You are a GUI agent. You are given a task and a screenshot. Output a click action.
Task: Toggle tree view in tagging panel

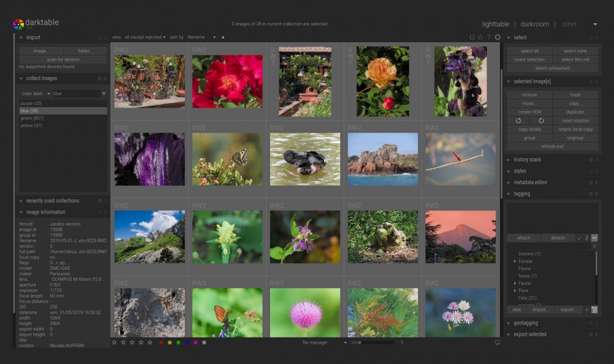[x=594, y=310]
